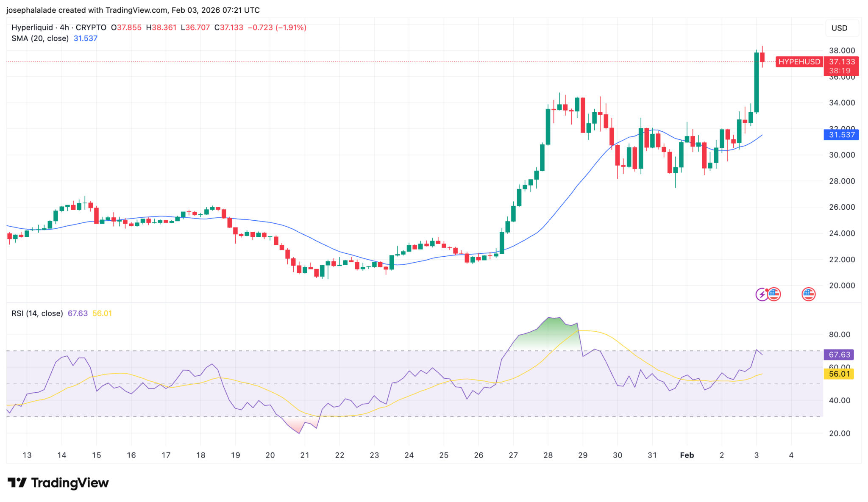Screen dimensions: 868x502
Task: Click the purple lightning bolt event icon
Action: [762, 294]
